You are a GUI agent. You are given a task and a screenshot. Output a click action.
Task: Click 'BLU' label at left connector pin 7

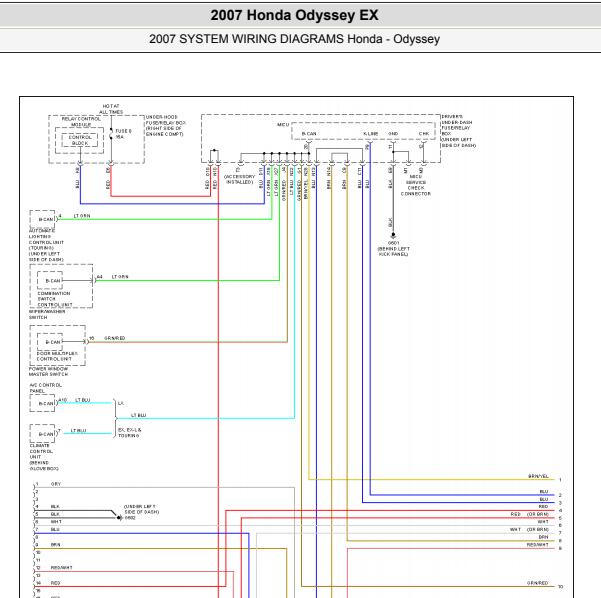click(55, 529)
